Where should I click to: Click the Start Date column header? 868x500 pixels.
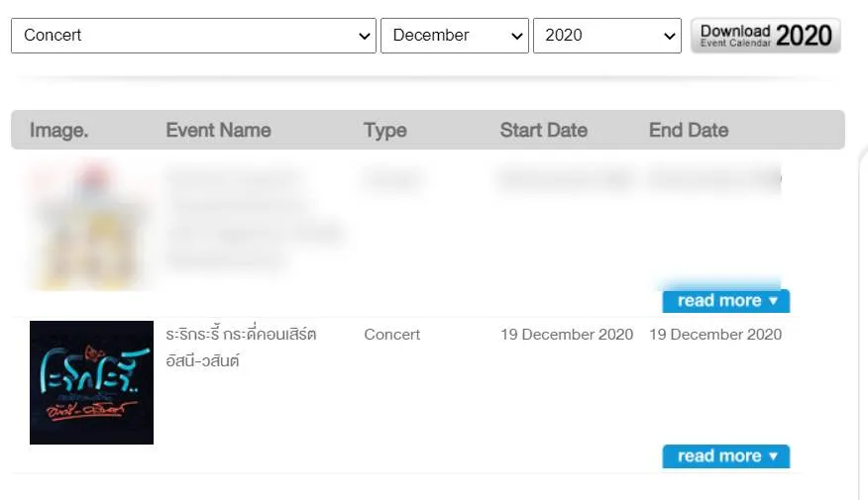pyautogui.click(x=543, y=130)
